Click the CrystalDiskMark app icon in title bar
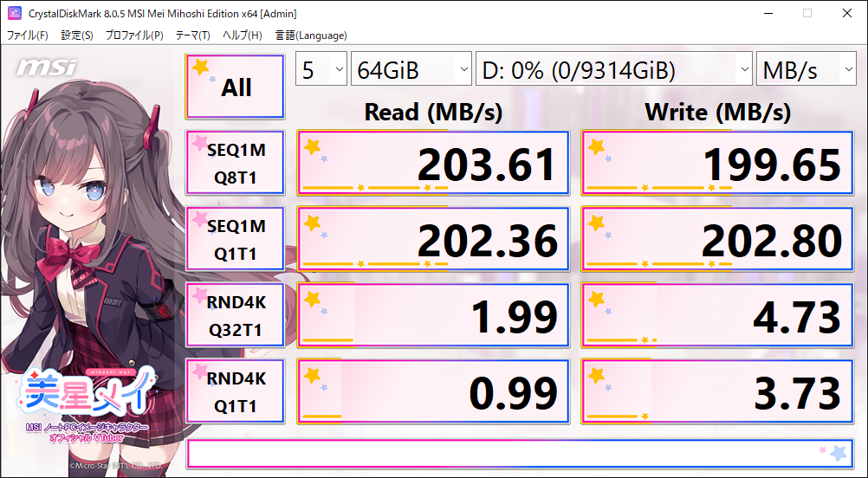Viewport: 868px width, 478px height. [15, 13]
